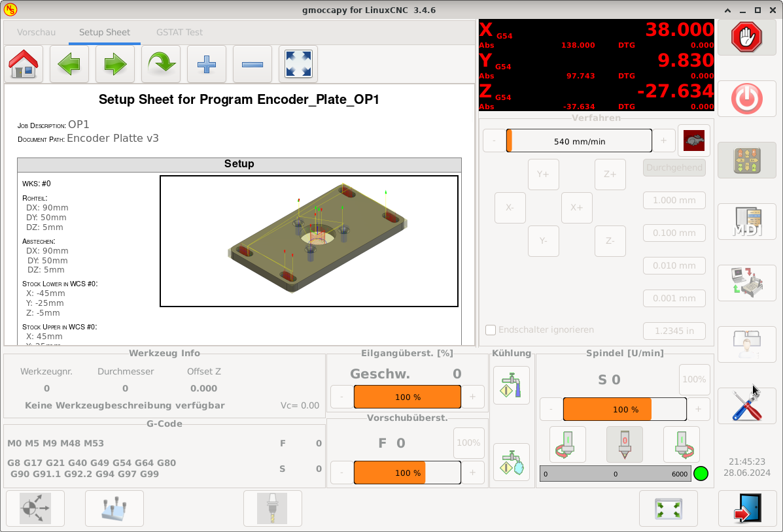Click the green forward arrow

click(115, 65)
